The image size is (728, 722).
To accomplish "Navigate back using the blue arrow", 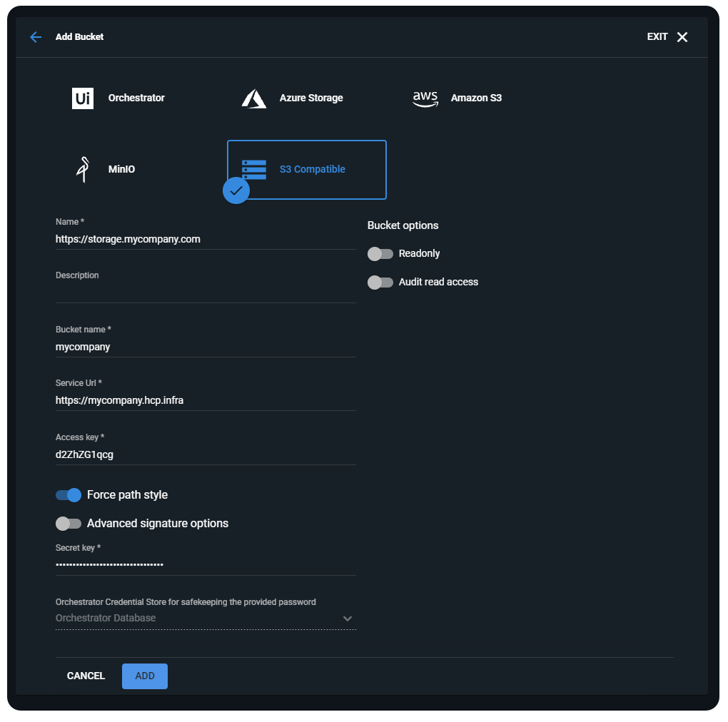I will point(35,36).
